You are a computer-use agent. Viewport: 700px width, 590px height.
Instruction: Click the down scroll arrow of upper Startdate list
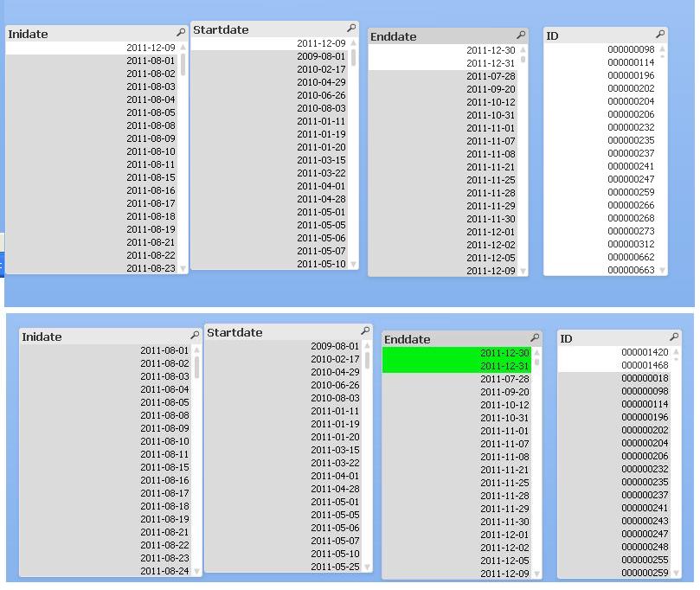354,264
